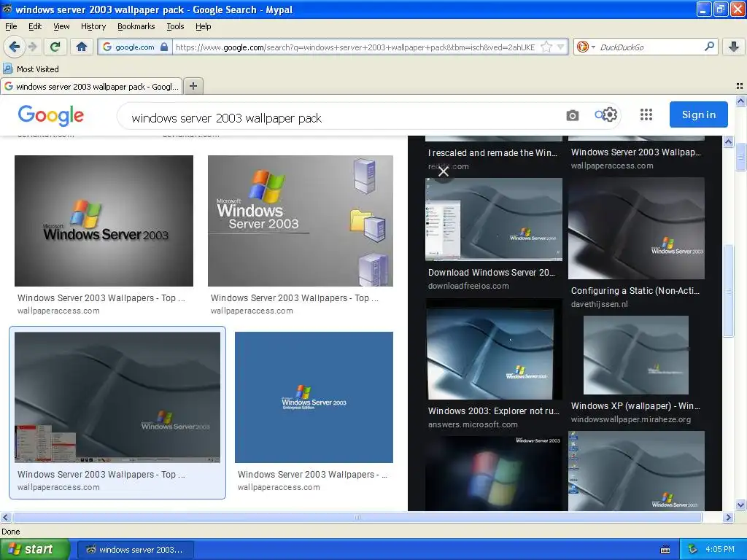Open URL history dropdown arrow

pyautogui.click(x=561, y=47)
